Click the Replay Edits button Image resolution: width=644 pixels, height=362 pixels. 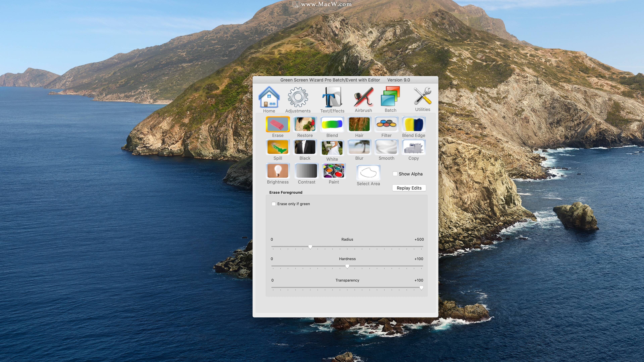click(x=409, y=188)
